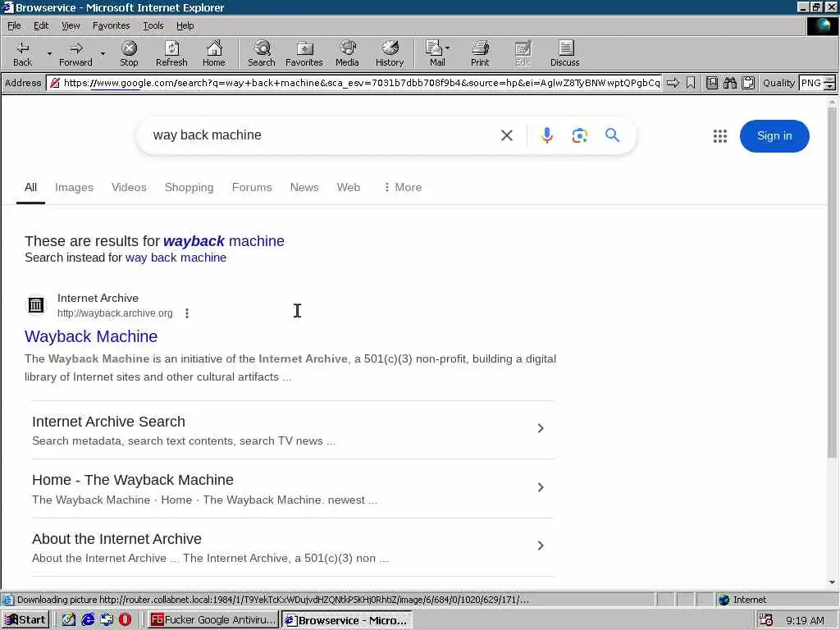The image size is (840, 630).
Task: Clear the search query with the X icon
Action: tap(507, 135)
